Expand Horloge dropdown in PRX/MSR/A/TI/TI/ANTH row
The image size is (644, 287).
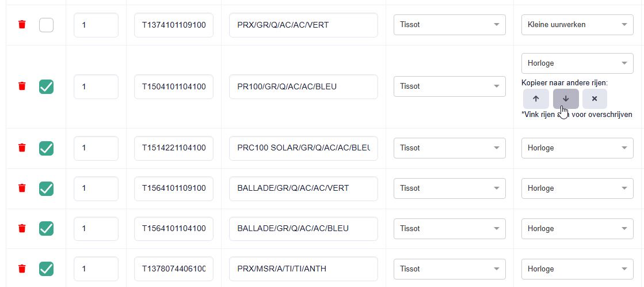pyautogui.click(x=577, y=269)
